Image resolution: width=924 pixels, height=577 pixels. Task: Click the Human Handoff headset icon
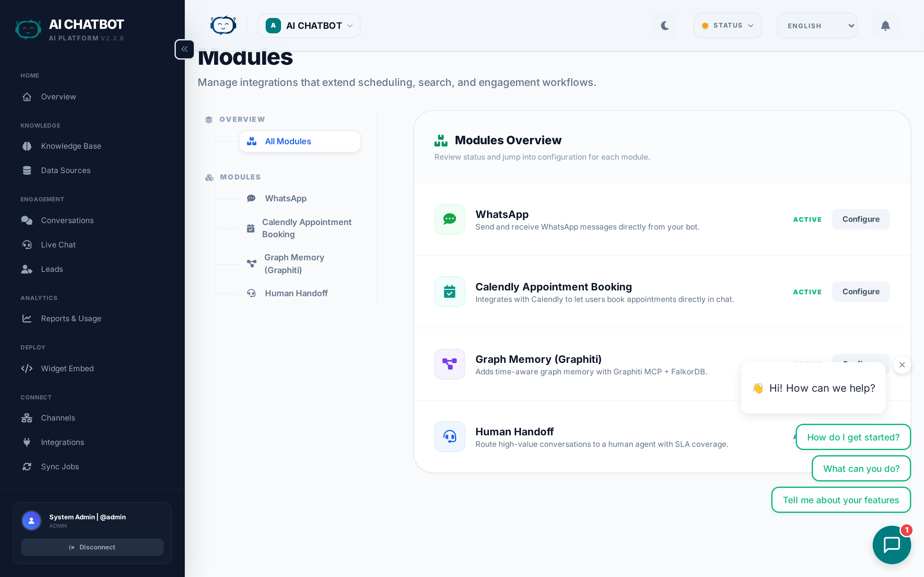coord(449,436)
